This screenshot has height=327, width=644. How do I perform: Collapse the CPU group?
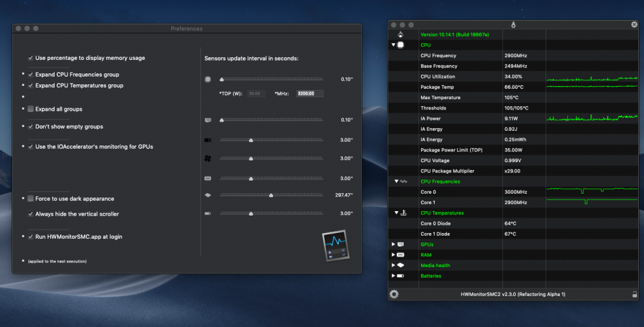point(393,44)
